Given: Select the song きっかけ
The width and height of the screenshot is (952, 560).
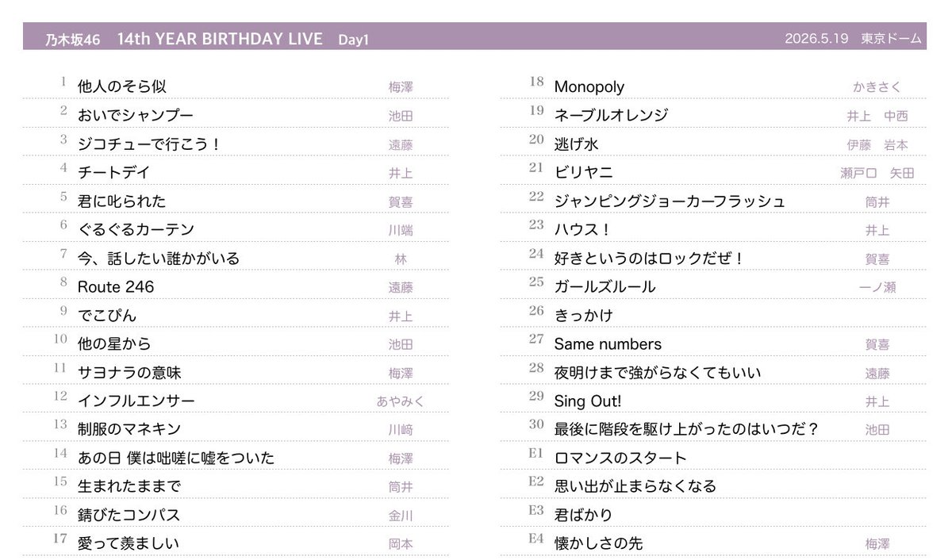Looking at the screenshot, I should pyautogui.click(x=583, y=315).
